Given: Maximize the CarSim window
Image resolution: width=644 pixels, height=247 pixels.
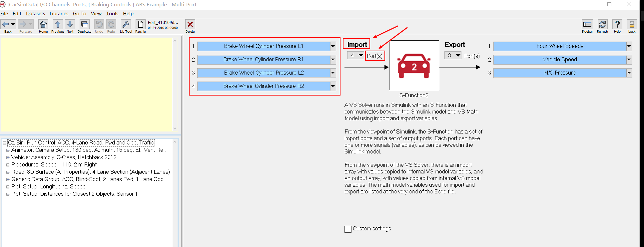Looking at the screenshot, I should click(609, 4).
